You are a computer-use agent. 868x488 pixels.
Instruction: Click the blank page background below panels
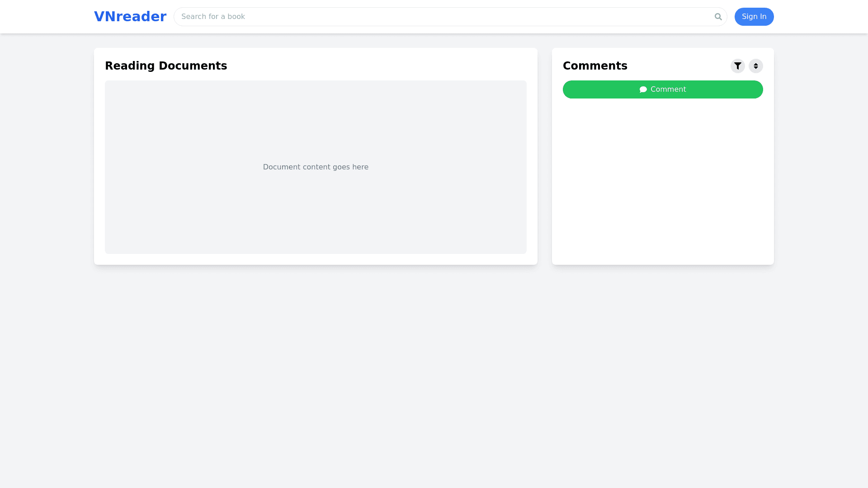434,375
